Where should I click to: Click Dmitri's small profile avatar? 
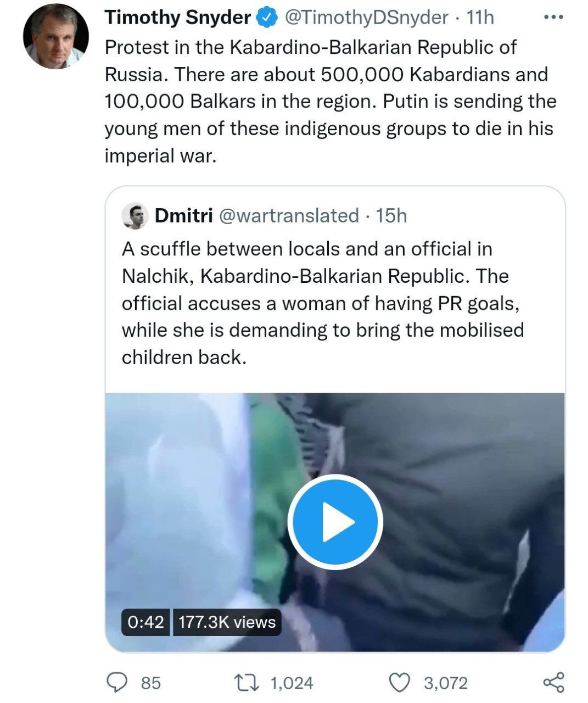pyautogui.click(x=135, y=216)
